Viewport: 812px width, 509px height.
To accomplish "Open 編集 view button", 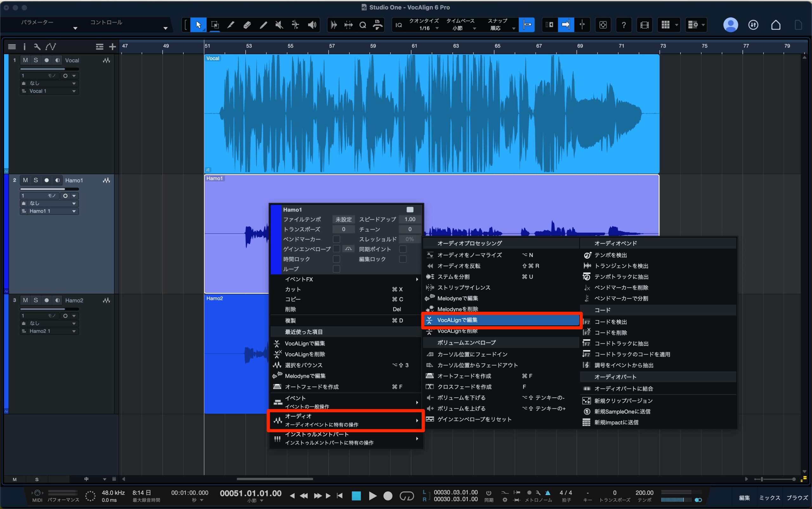I will [x=744, y=498].
